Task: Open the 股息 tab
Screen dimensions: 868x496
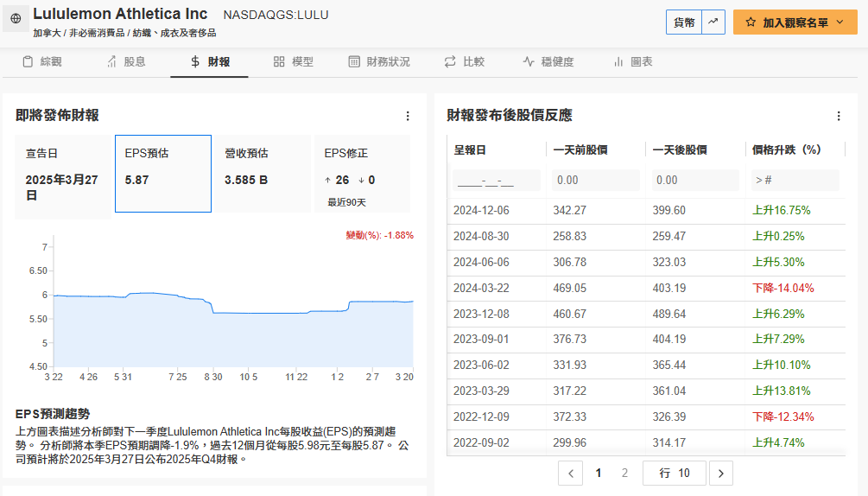Action: coord(126,61)
